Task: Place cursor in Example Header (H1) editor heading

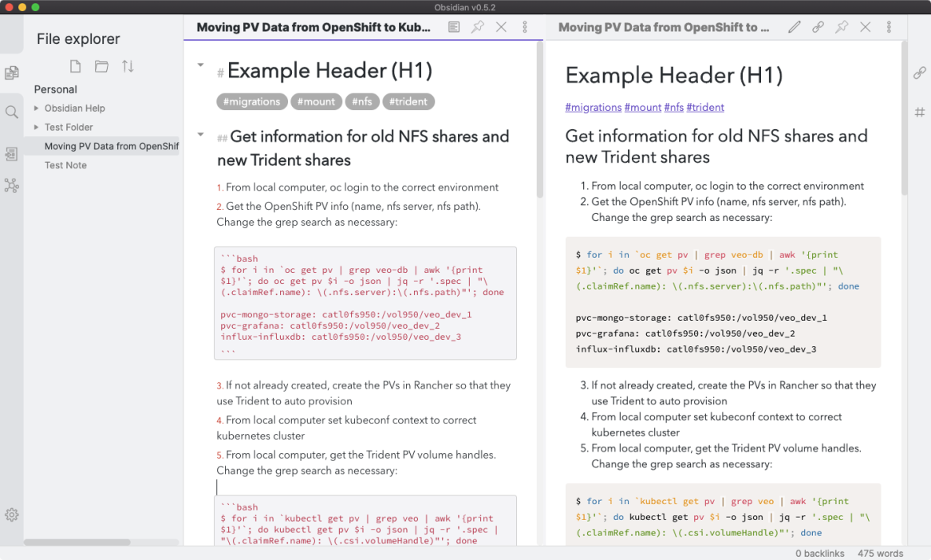Action: tap(329, 71)
